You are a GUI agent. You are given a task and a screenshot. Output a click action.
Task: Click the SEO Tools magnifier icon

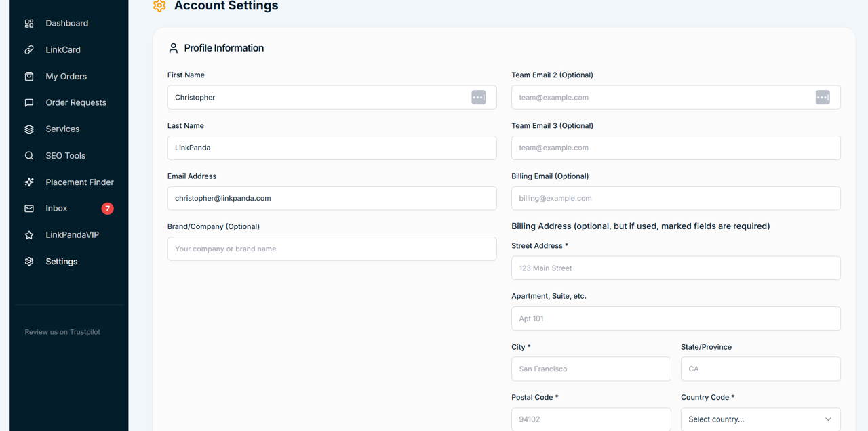tap(28, 155)
